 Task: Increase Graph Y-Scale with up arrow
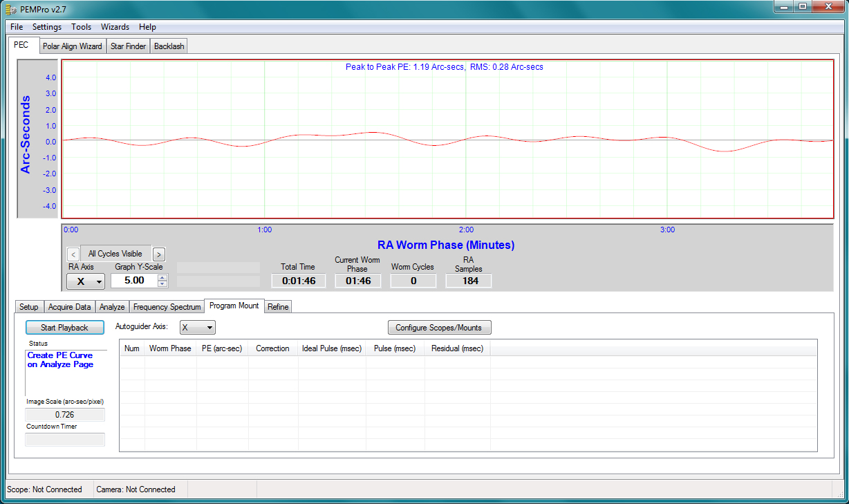pyautogui.click(x=162, y=277)
